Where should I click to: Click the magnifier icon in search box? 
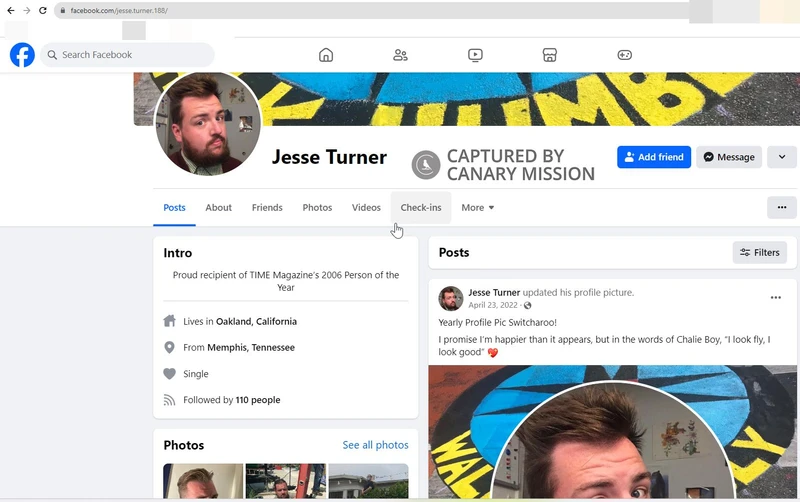52,55
